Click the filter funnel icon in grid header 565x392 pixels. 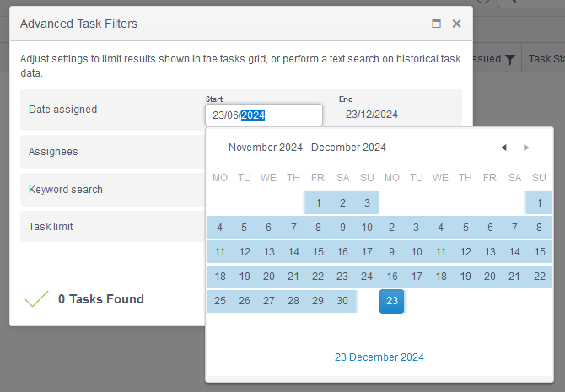(x=510, y=59)
